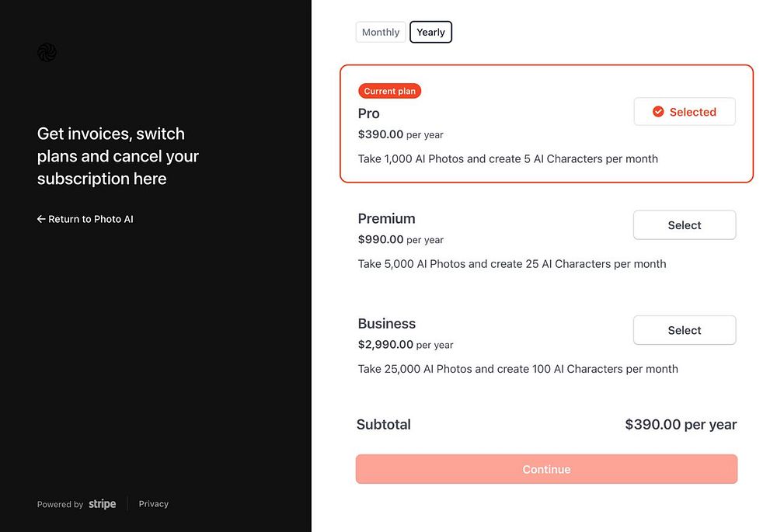The width and height of the screenshot is (777, 532).
Task: Click the Stripe logo in footer
Action: [x=103, y=504]
